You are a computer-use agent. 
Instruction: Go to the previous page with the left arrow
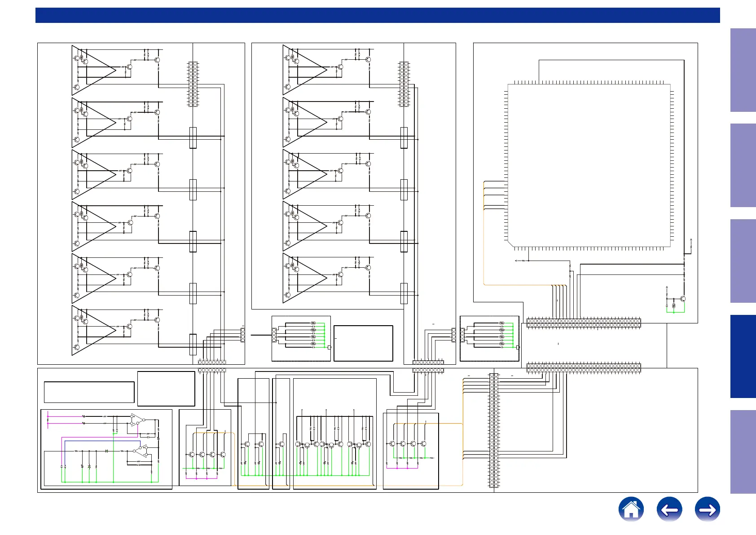coord(669,509)
